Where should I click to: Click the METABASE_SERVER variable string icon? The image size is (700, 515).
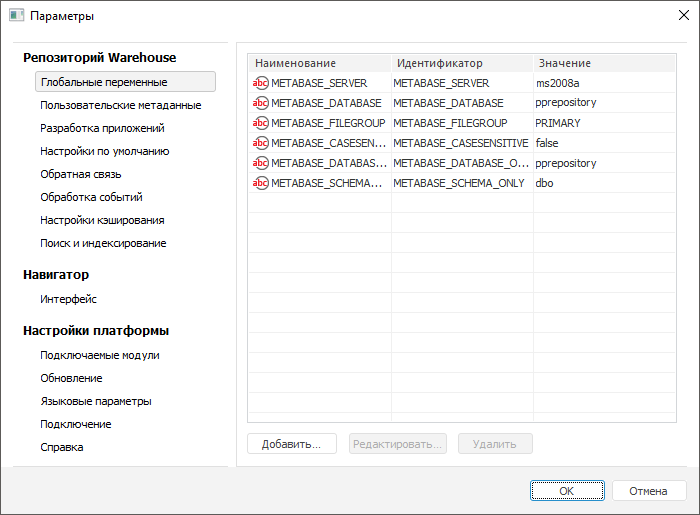tap(260, 83)
